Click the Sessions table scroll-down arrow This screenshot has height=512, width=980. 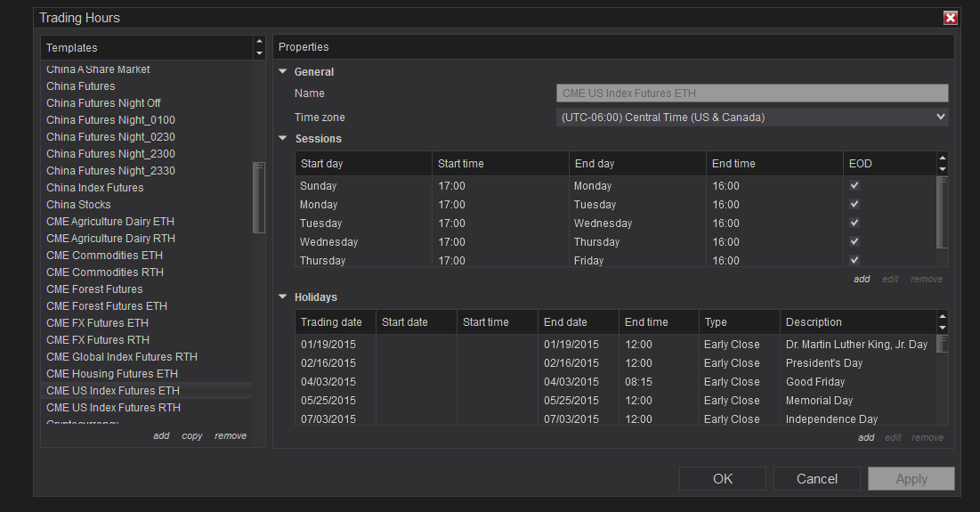(x=943, y=169)
